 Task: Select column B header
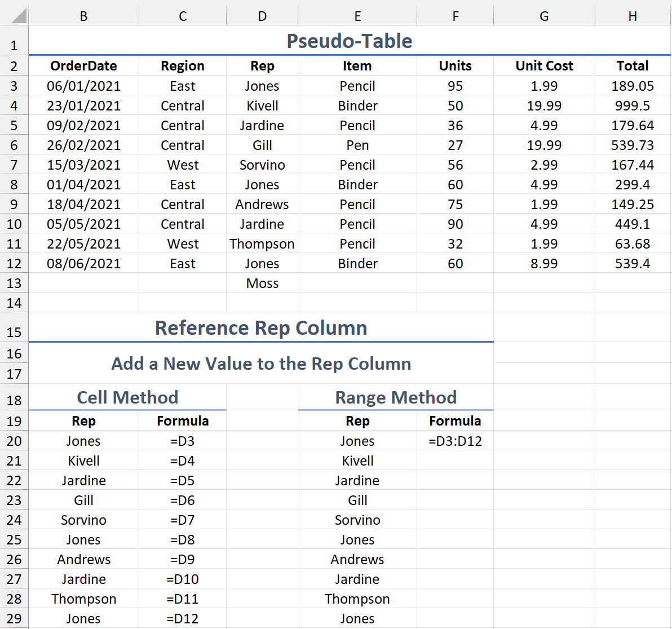(x=83, y=16)
